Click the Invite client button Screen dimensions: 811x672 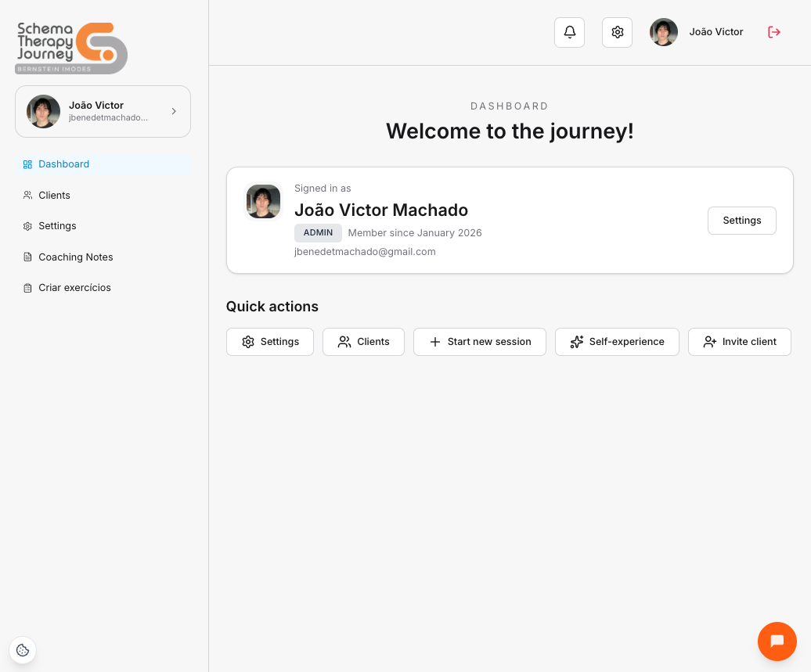[739, 342]
